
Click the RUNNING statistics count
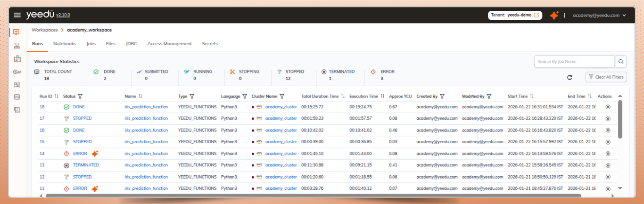coord(195,79)
